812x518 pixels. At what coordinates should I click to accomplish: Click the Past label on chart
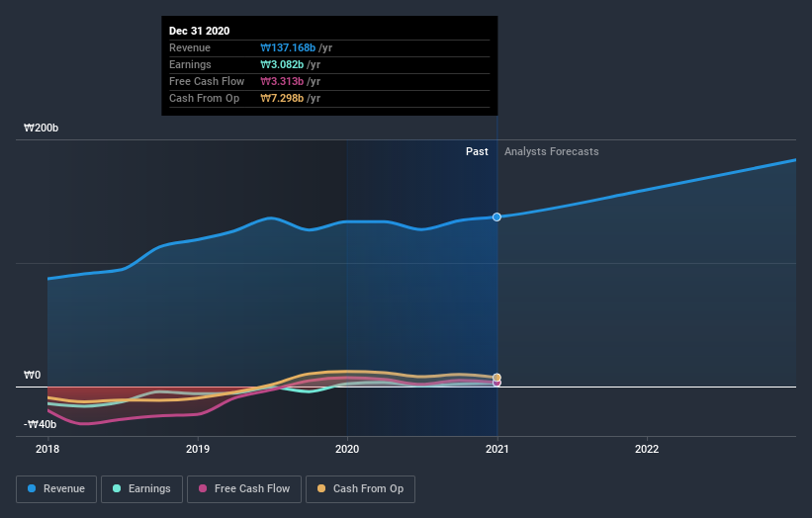[x=477, y=151]
